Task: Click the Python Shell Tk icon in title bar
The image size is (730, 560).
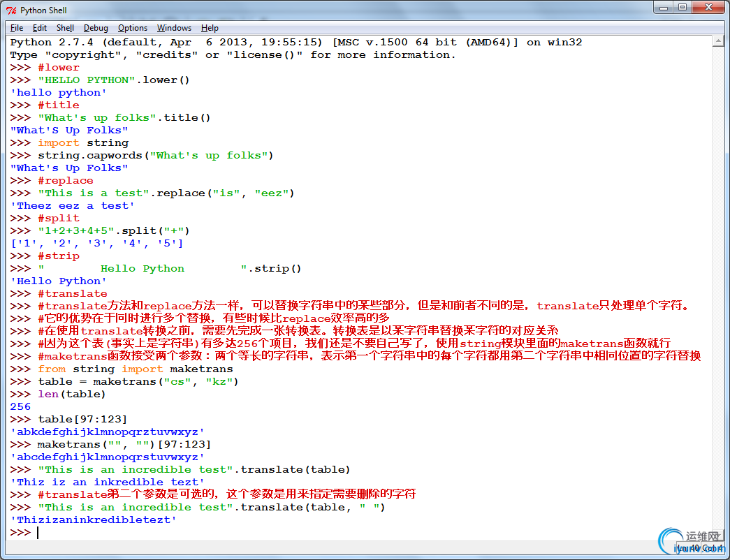Action: [11, 10]
